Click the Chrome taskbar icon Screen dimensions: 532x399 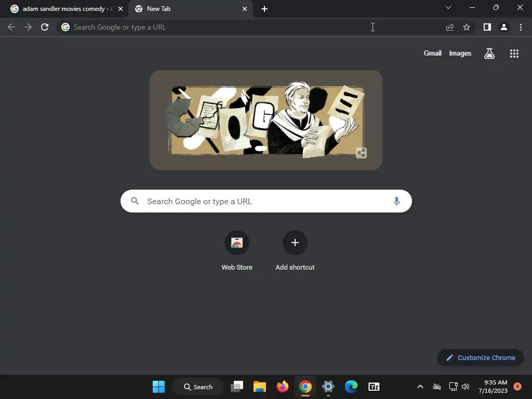[305, 387]
